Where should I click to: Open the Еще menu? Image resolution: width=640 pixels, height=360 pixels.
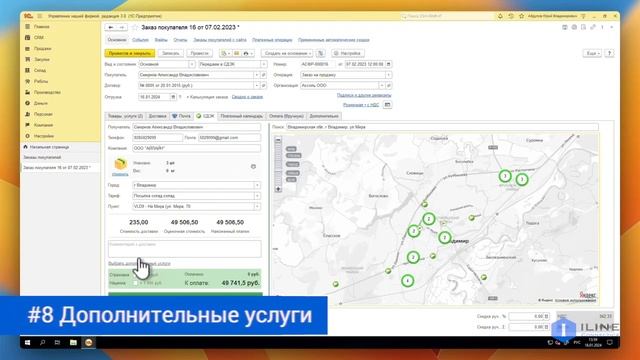coord(592,53)
